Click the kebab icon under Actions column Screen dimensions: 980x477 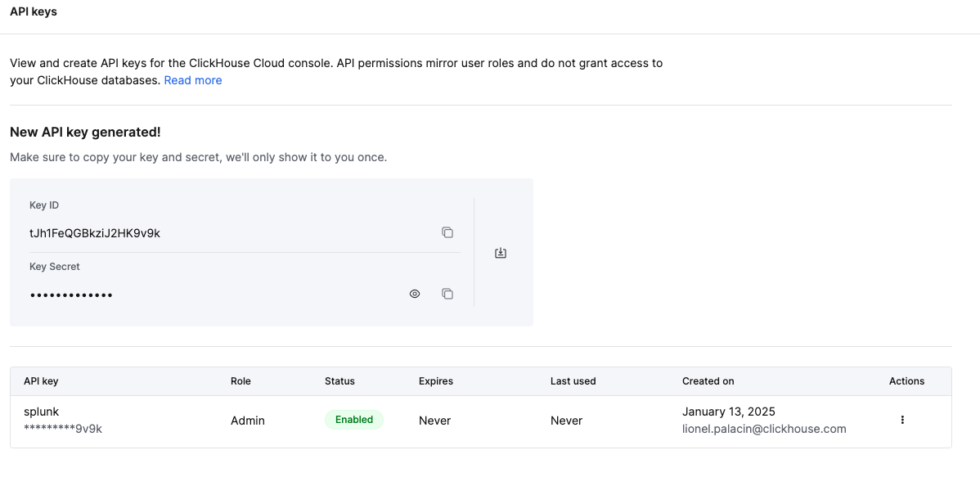pyautogui.click(x=901, y=419)
